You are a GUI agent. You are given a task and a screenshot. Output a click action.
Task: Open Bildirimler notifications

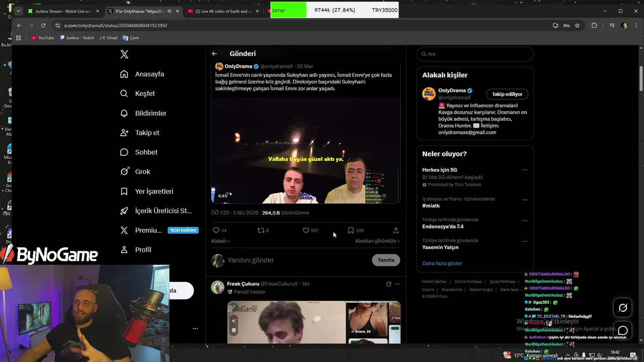(x=143, y=113)
